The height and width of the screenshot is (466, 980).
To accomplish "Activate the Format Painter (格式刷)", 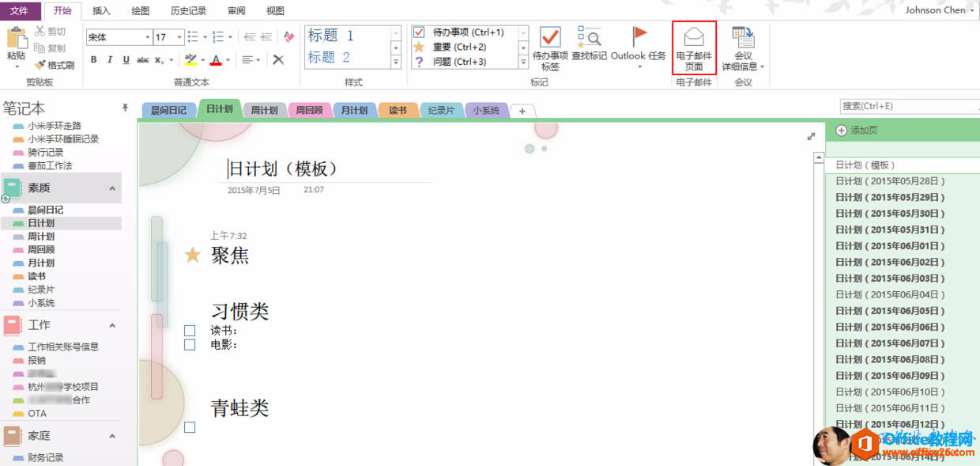I will pos(55,65).
